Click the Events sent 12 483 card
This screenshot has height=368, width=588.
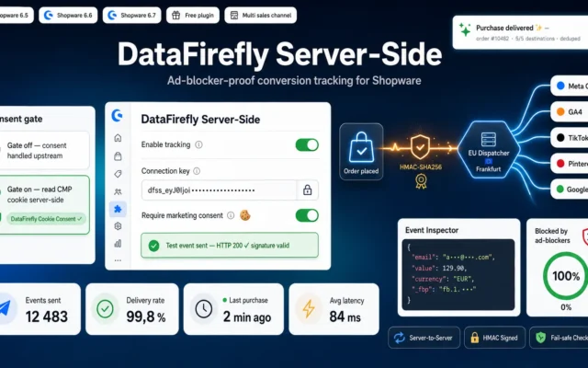pyautogui.click(x=40, y=309)
